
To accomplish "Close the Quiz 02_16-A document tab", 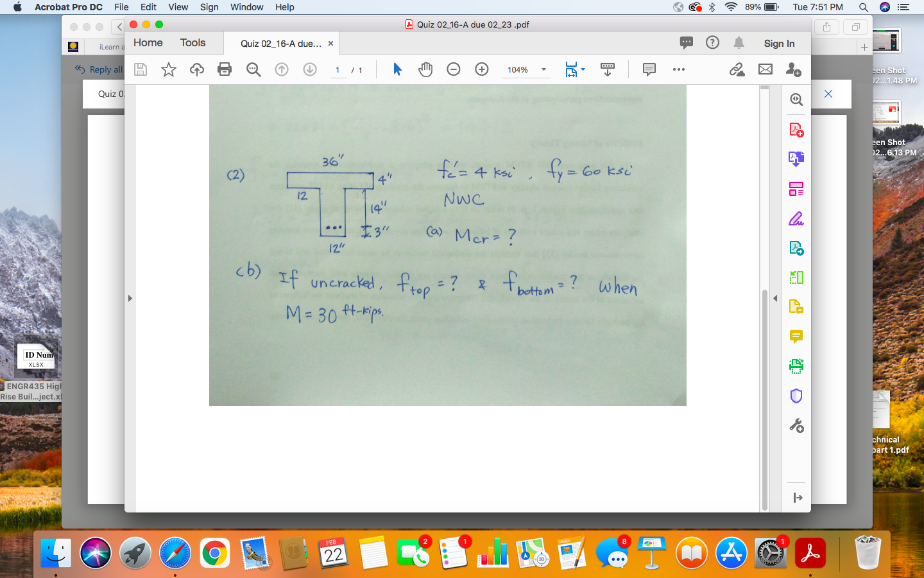I will 330,44.
